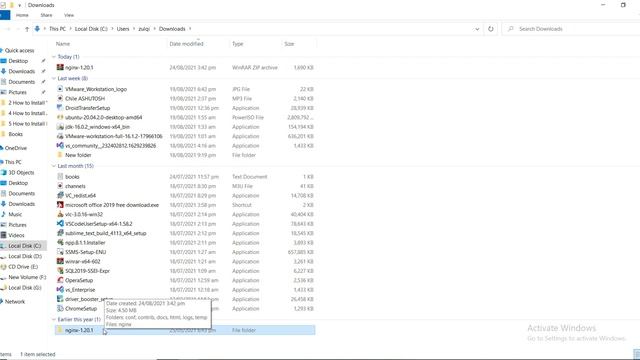Select the VMware_Workstation_logo JPG file icon

pos(60,89)
